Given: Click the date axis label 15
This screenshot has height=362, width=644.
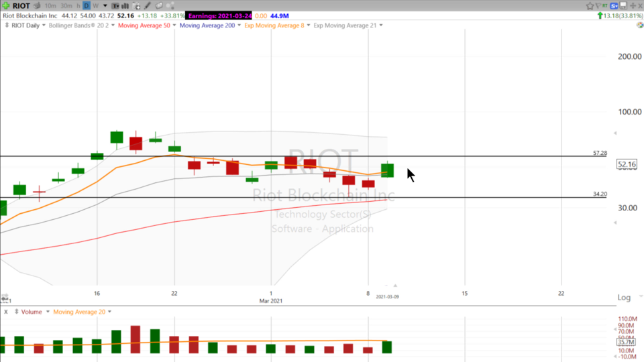Looking at the screenshot, I should (464, 294).
